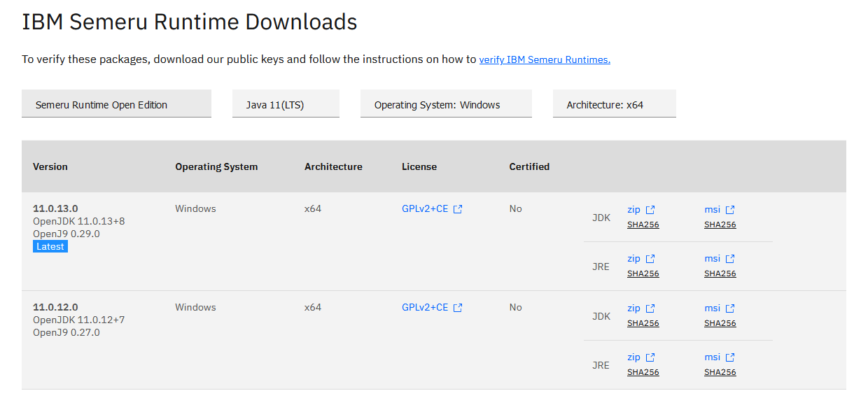Click the external link icon next to JRE zip for 11.0.13.0
Viewport: 868px width, 412px height.
tap(651, 257)
